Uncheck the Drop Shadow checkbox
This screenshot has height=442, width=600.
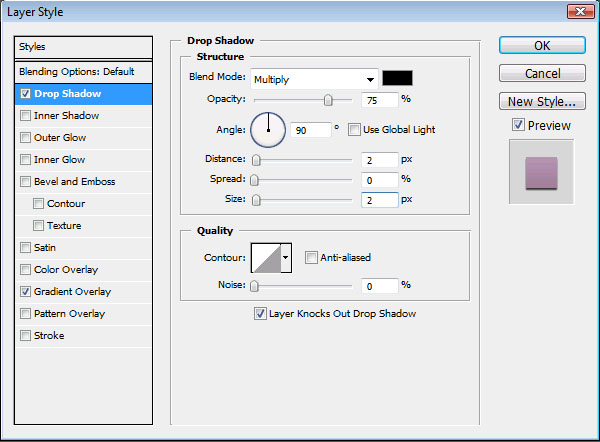click(x=25, y=94)
